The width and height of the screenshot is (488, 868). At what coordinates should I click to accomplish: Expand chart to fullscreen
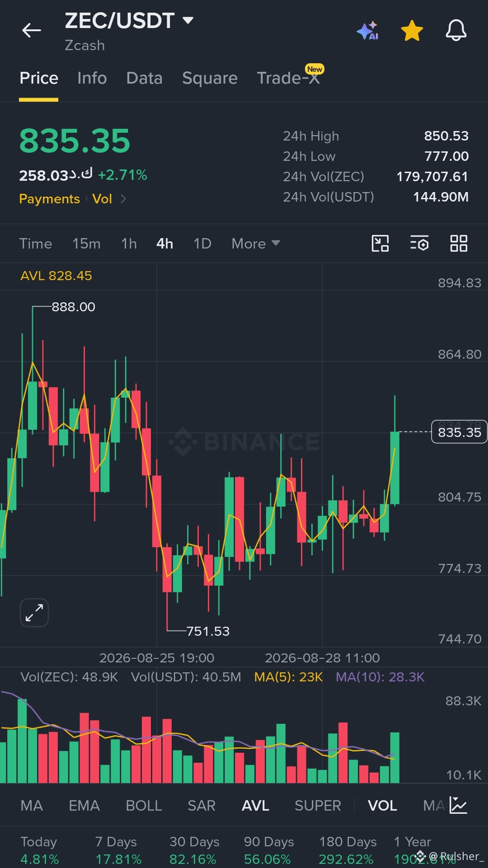[x=34, y=613]
